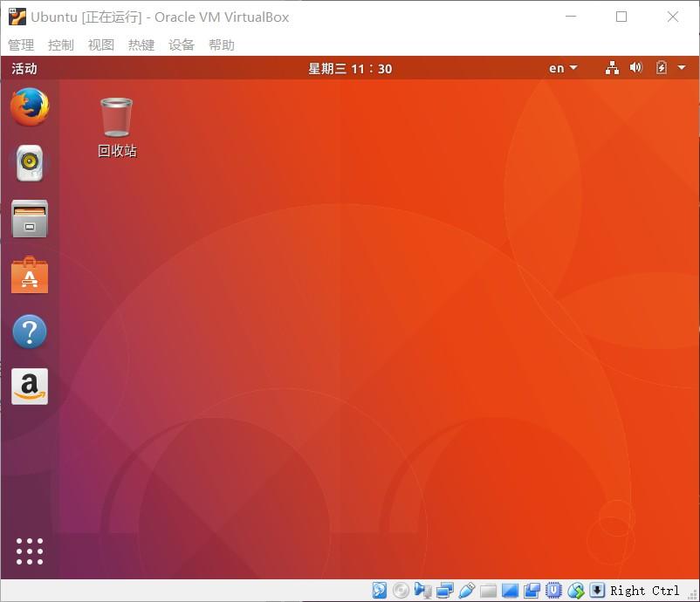The image size is (700, 602).
Task: Open the 视图 menu
Action: pos(101,44)
